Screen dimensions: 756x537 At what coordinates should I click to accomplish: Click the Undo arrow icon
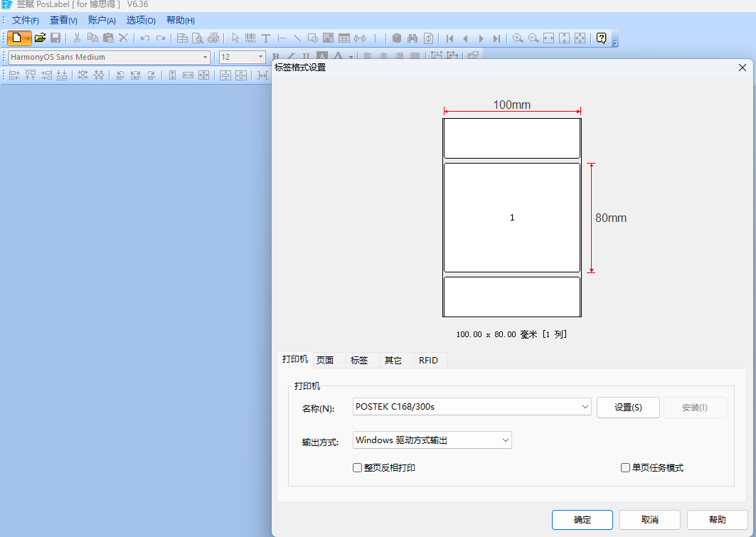[x=144, y=38]
